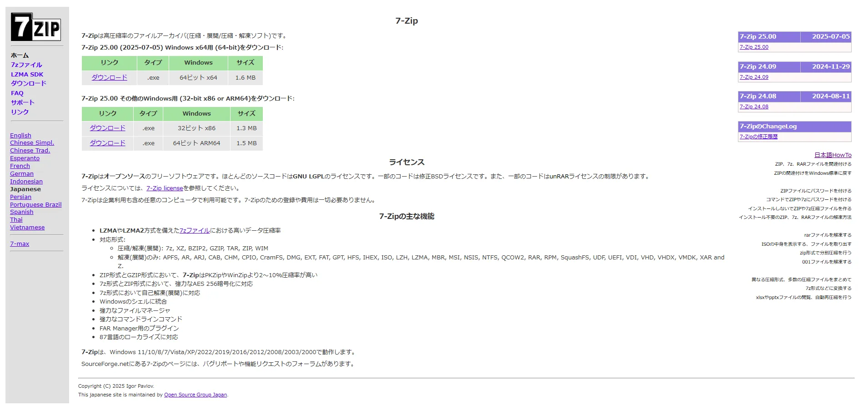This screenshot has width=868, height=411.
Task: Open the 7-Zip 25.00 news link
Action: point(754,47)
